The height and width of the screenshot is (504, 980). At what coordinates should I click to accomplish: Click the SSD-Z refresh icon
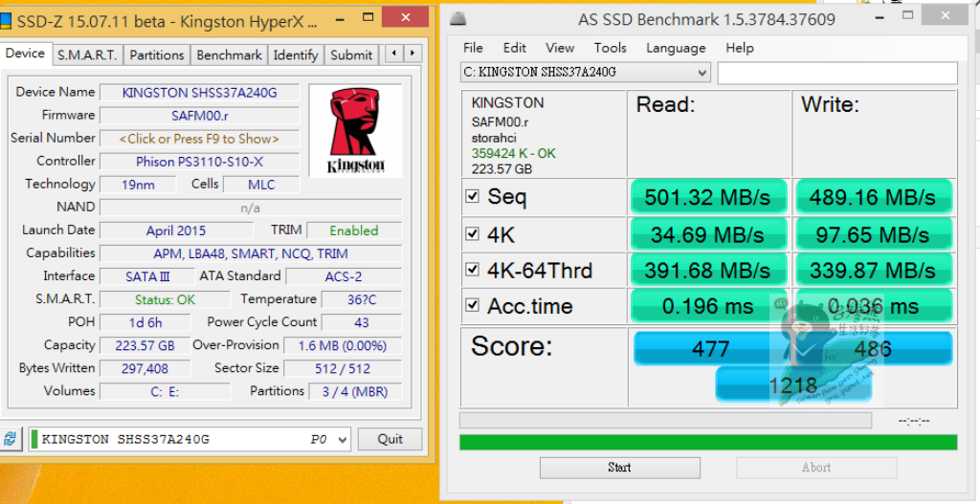(x=10, y=438)
